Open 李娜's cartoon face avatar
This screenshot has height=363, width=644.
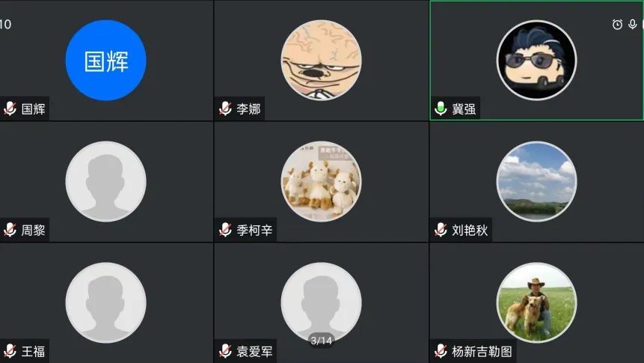(321, 61)
